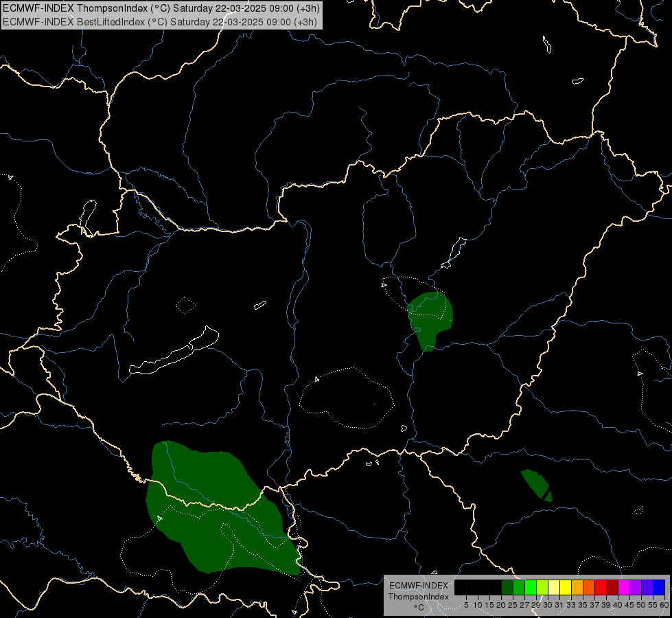
Task: Click the legend tick label '35'
Action: (583, 605)
